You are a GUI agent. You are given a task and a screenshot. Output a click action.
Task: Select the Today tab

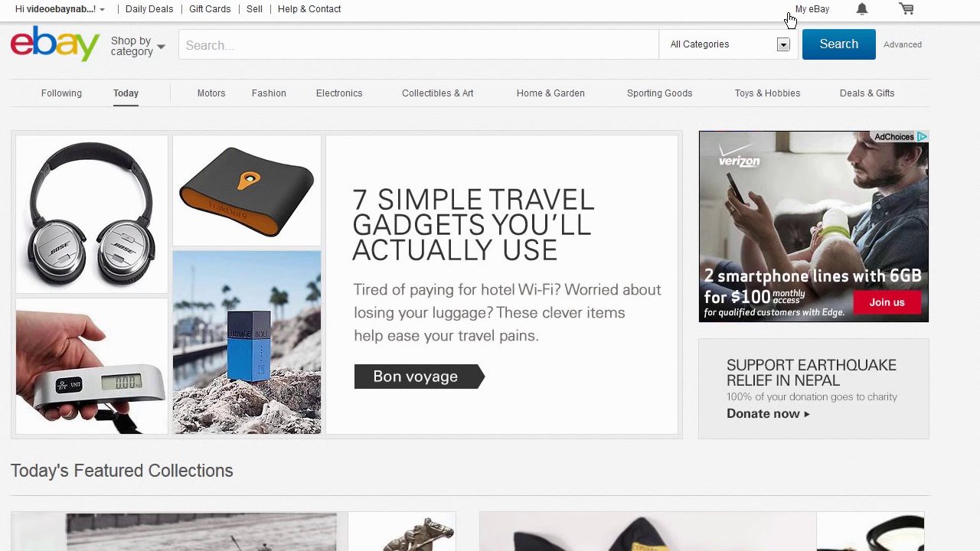coord(126,93)
